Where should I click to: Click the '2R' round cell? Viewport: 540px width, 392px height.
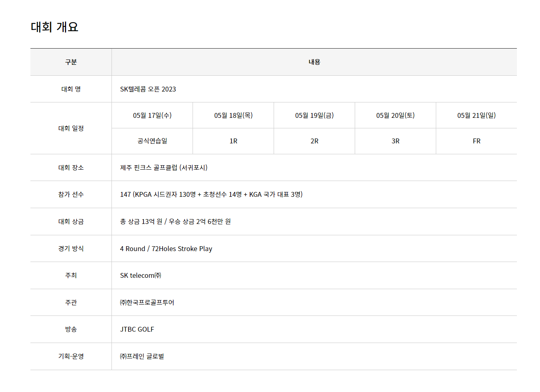pyautogui.click(x=315, y=141)
